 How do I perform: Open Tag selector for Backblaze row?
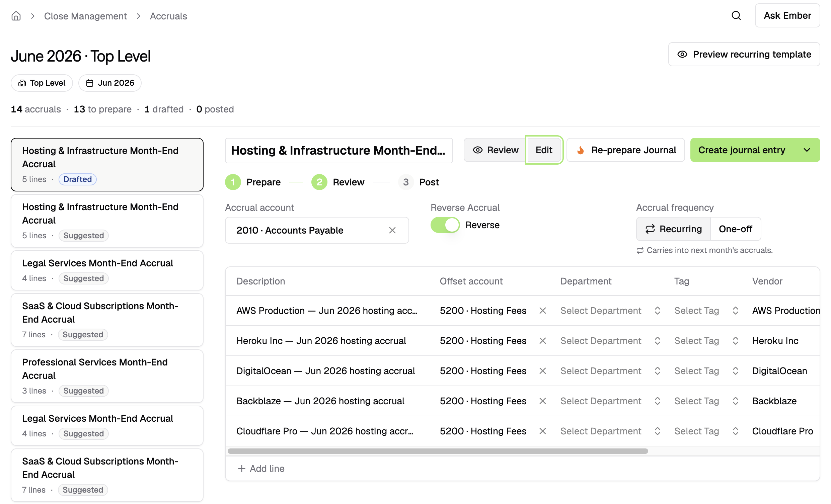pyautogui.click(x=707, y=401)
